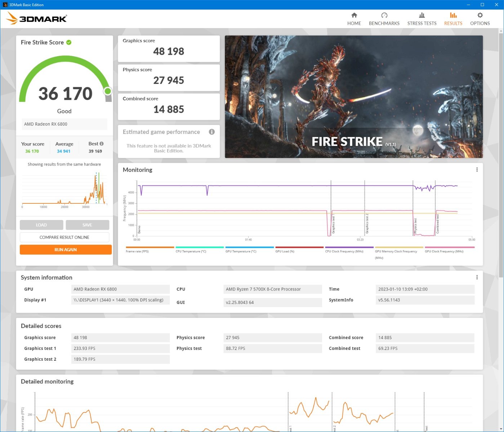This screenshot has height=432, width=504.
Task: Click SystemInfo version v5.56.1143
Action: (x=425, y=300)
